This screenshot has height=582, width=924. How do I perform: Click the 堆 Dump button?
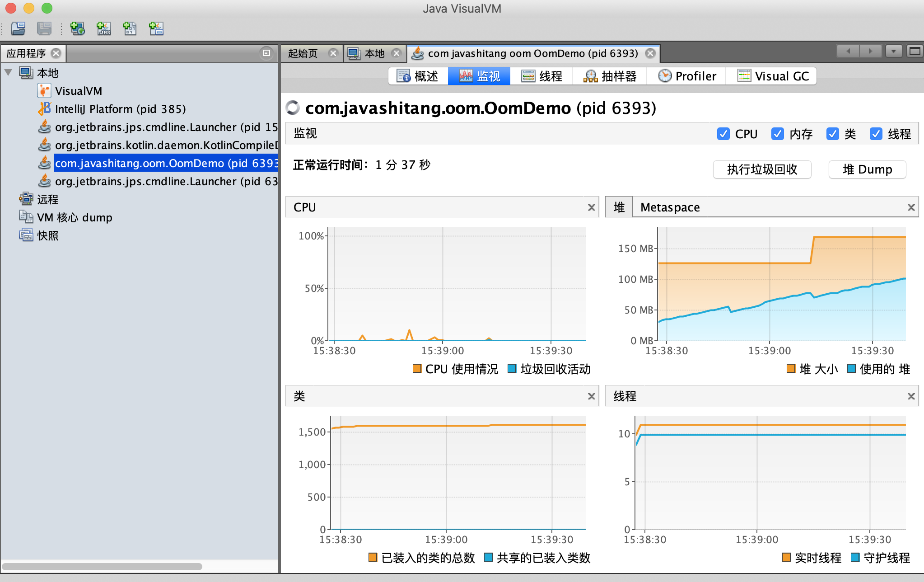(867, 169)
